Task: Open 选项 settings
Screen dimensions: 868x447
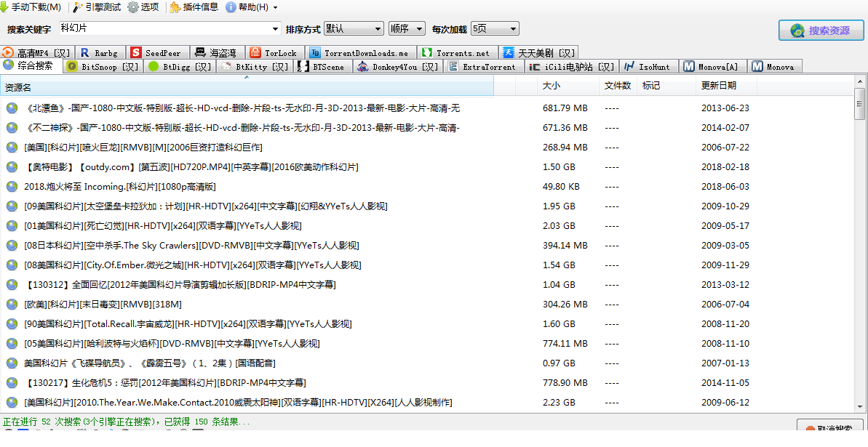Action: coord(143,7)
